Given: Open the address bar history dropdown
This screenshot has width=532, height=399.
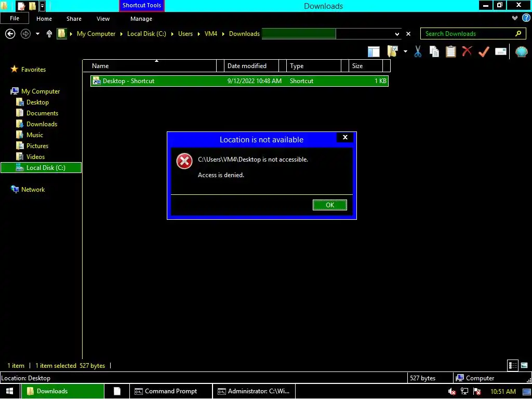Looking at the screenshot, I should (x=397, y=34).
